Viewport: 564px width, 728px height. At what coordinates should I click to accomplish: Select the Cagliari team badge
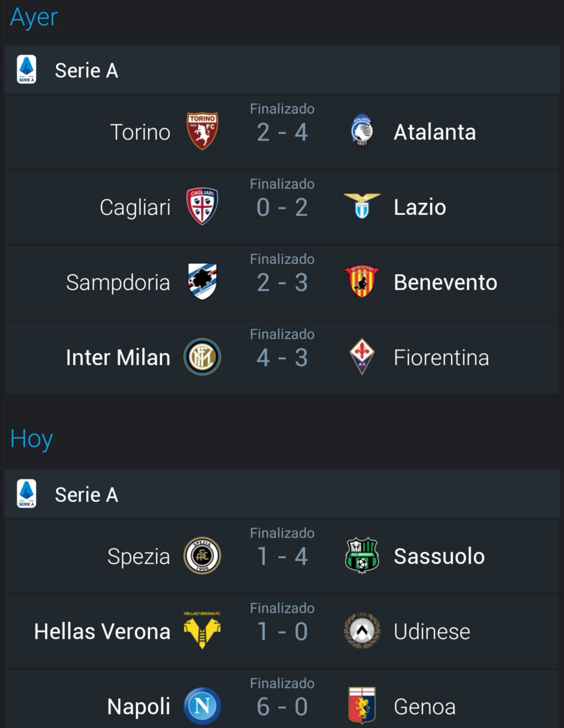point(202,207)
